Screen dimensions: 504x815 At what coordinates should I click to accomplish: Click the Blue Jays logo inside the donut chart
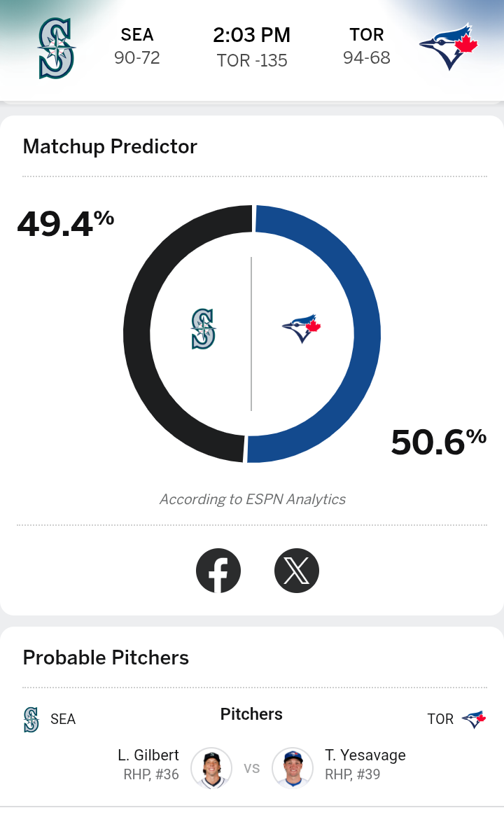[x=301, y=328]
